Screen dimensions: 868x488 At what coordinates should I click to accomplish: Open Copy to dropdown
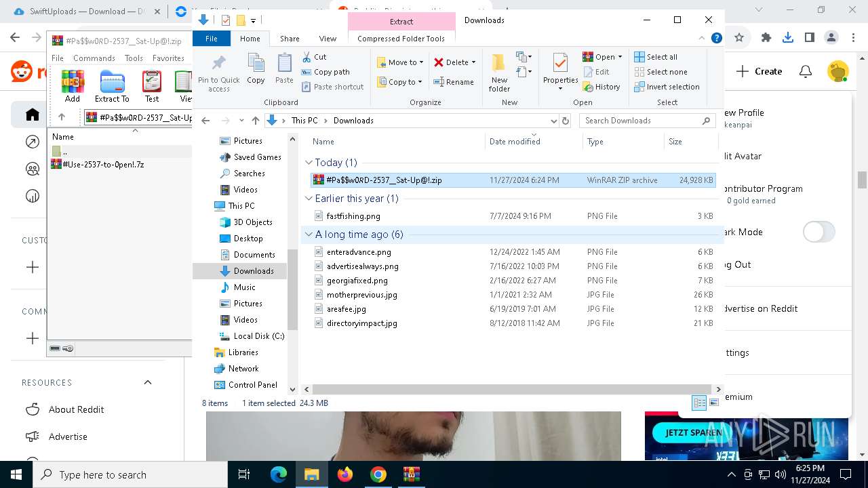[x=399, y=82]
